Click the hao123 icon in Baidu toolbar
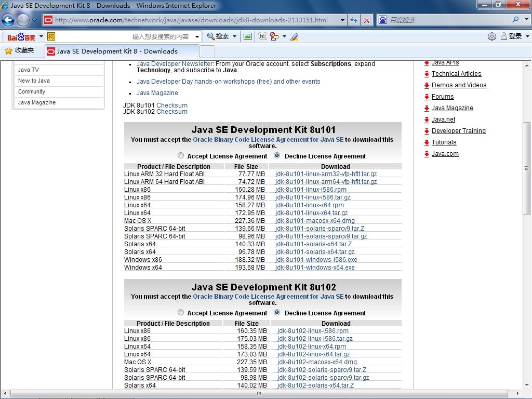 tap(262, 36)
